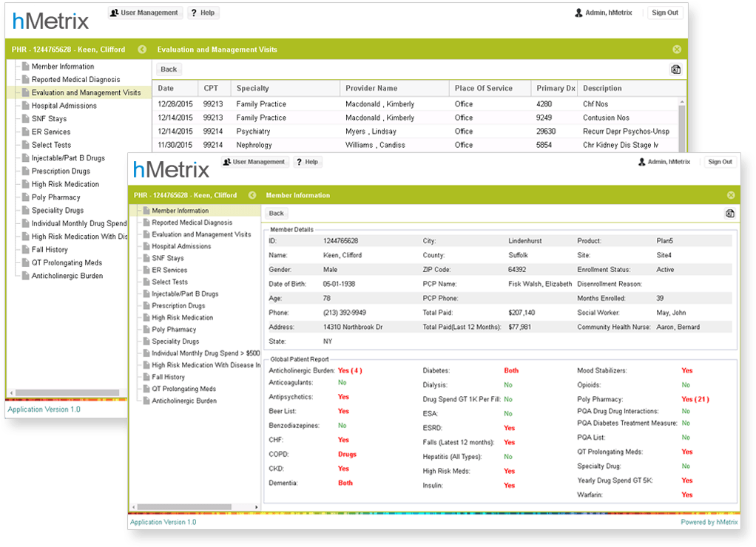Open Reported Medical Diagnosis in back window sidebar

pyautogui.click(x=75, y=80)
